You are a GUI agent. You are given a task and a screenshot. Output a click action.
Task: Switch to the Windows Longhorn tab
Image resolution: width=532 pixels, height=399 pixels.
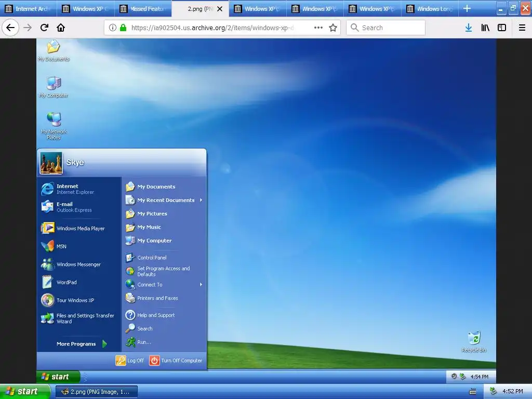pos(430,9)
